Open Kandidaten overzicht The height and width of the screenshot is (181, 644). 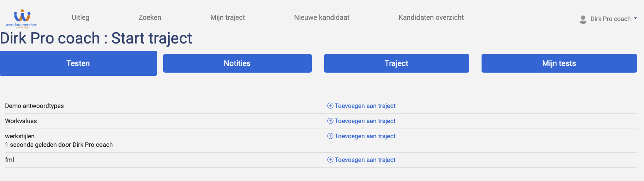point(431,17)
